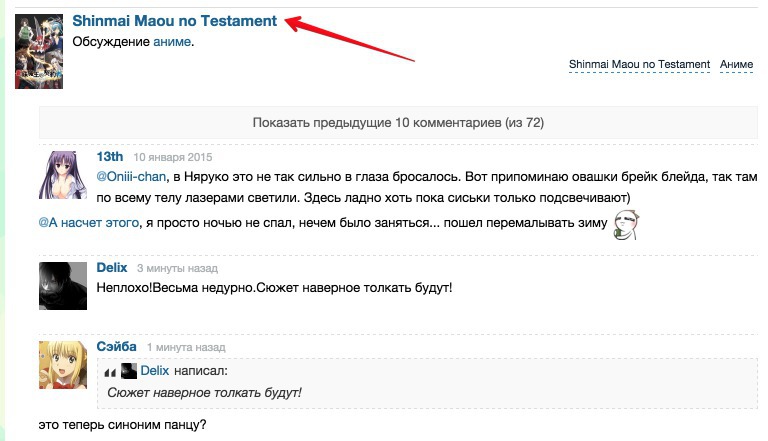
Task: Open the 'аниме' link in the description
Action: [x=171, y=42]
